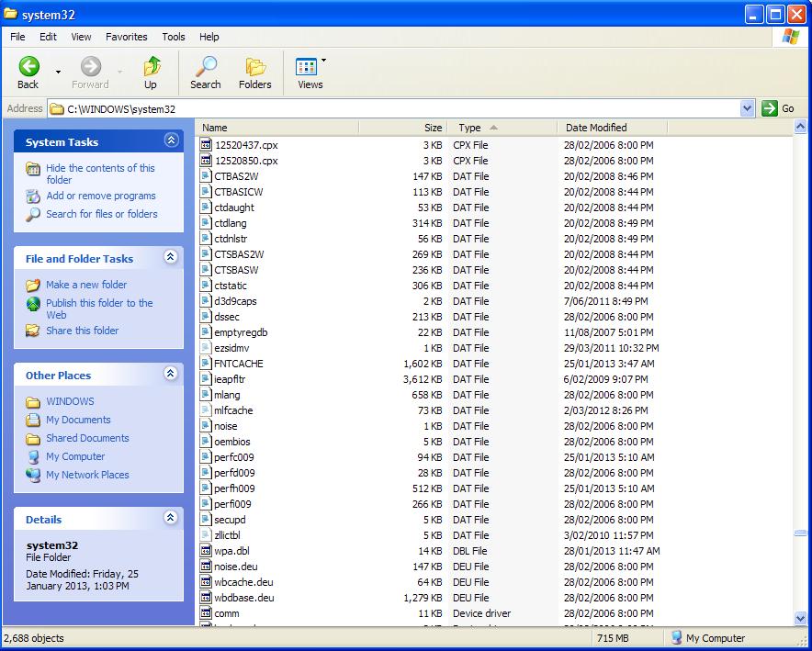
Task: Open the Help menu
Action: (209, 37)
